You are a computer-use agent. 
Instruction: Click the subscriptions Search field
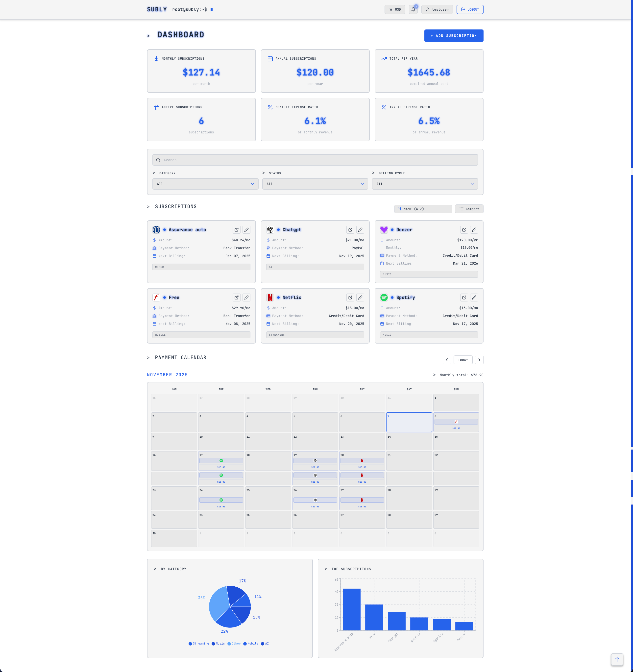coord(315,160)
